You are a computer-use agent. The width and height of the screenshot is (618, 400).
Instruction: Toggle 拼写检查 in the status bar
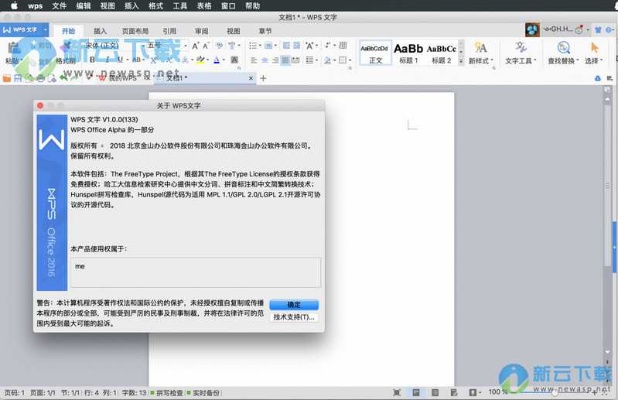tap(168, 393)
